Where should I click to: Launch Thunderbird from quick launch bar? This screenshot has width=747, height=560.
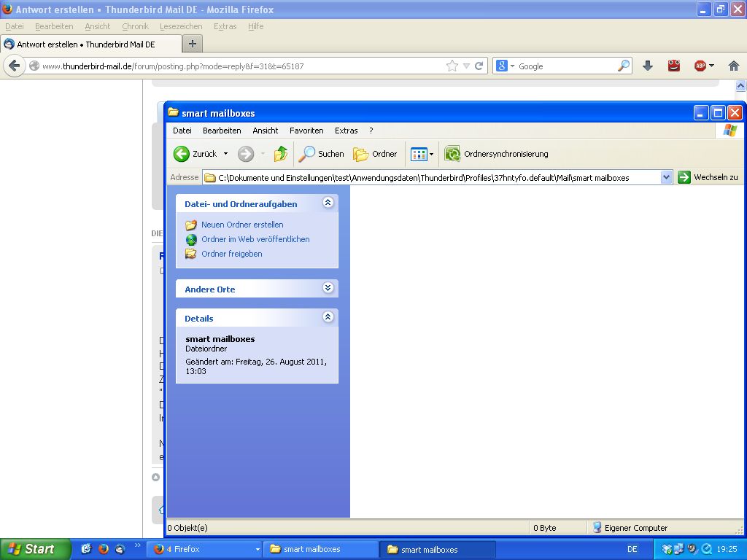(x=120, y=549)
